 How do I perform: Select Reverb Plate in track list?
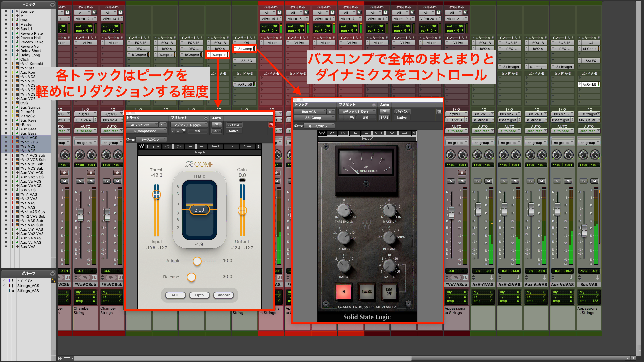coord(32,33)
